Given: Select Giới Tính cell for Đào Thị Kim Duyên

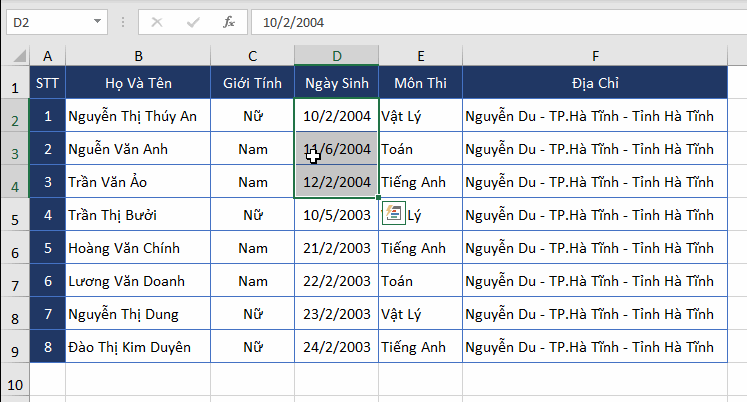Looking at the screenshot, I should pyautogui.click(x=252, y=347).
